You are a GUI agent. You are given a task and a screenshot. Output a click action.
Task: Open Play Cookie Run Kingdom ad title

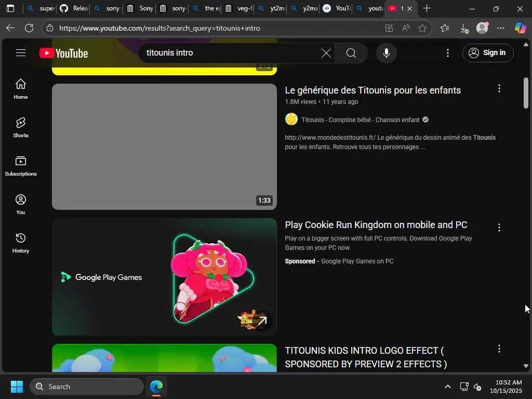[376, 225]
